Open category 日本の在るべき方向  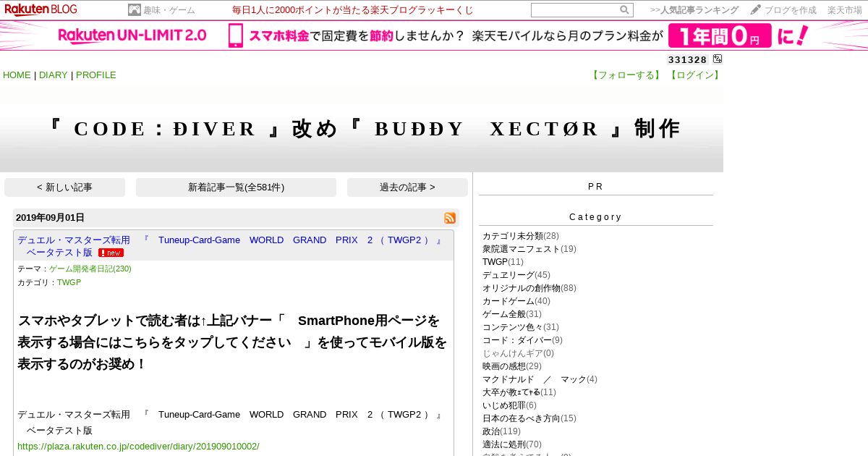pos(522,418)
